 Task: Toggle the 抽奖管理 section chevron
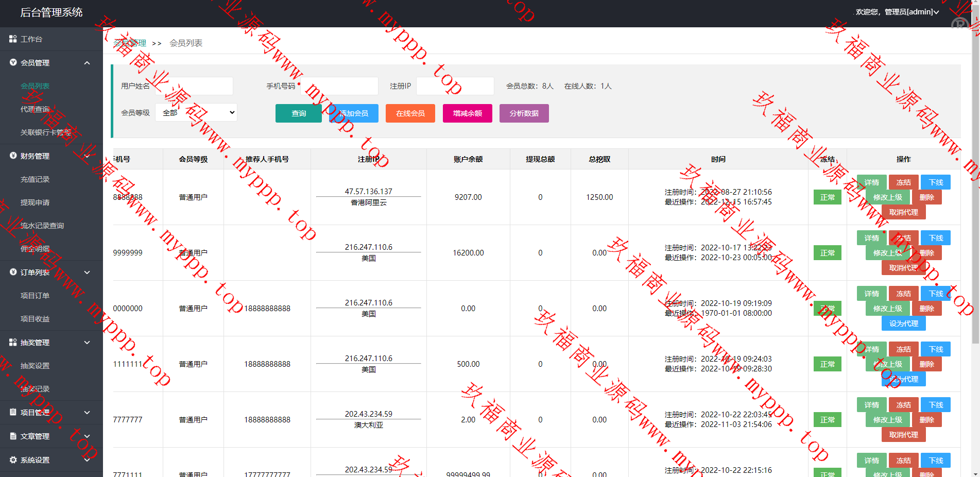pos(87,343)
